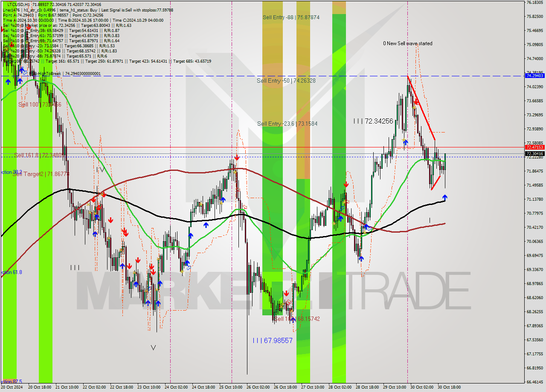Click the 'Time A:2024.10.30 00:00:00' text

click(x=29, y=20)
